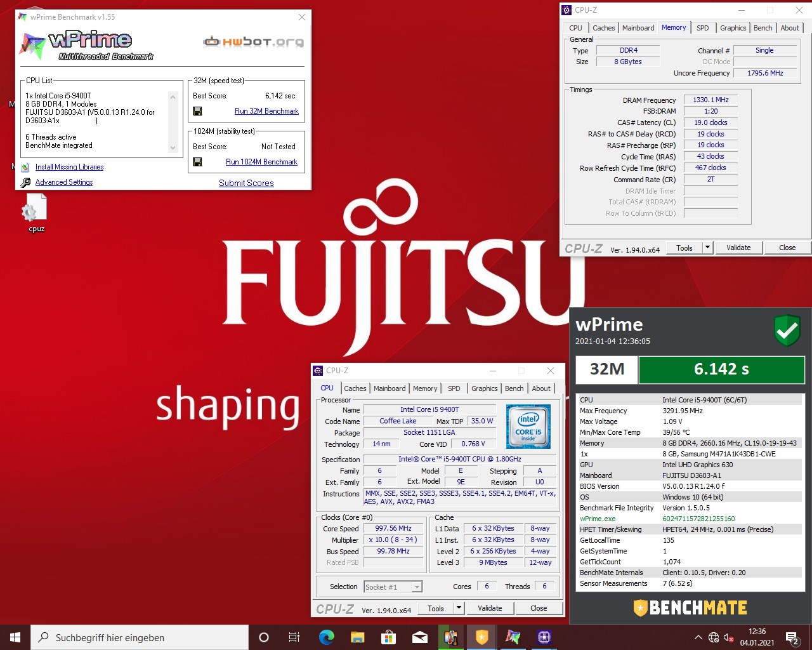Click the Level 3 cache 9 MBytes field
The image size is (812, 650).
coord(494,562)
